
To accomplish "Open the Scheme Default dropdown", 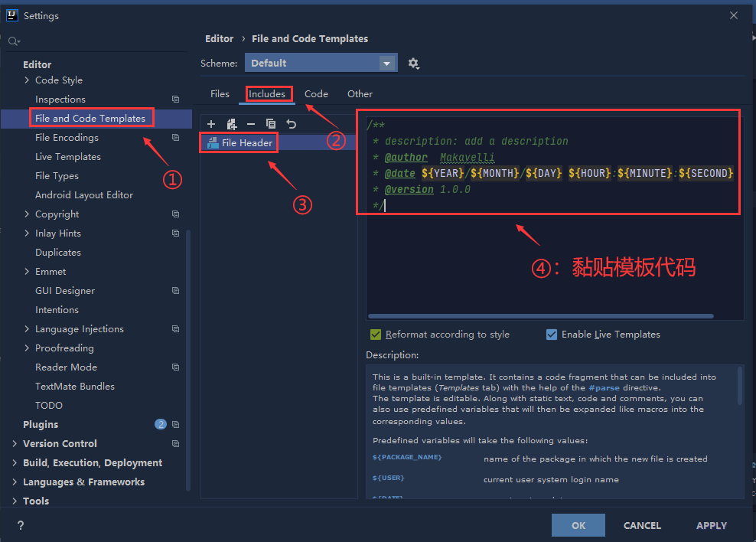I will (x=321, y=63).
